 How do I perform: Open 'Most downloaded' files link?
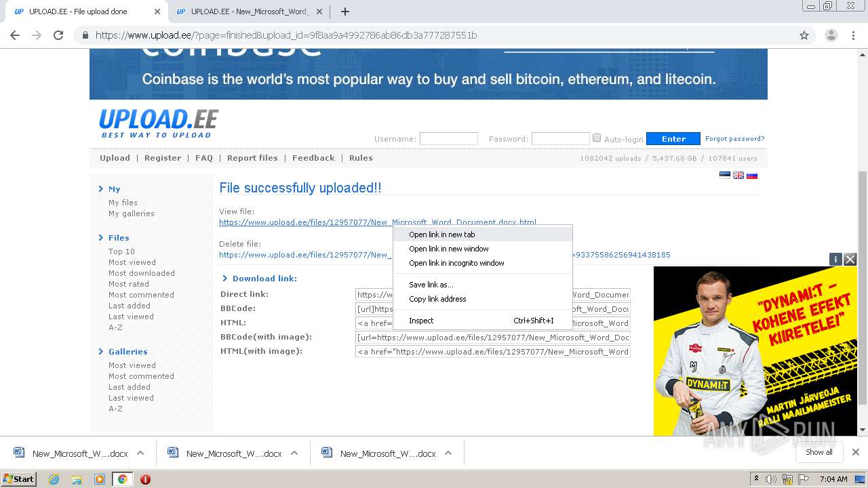142,273
